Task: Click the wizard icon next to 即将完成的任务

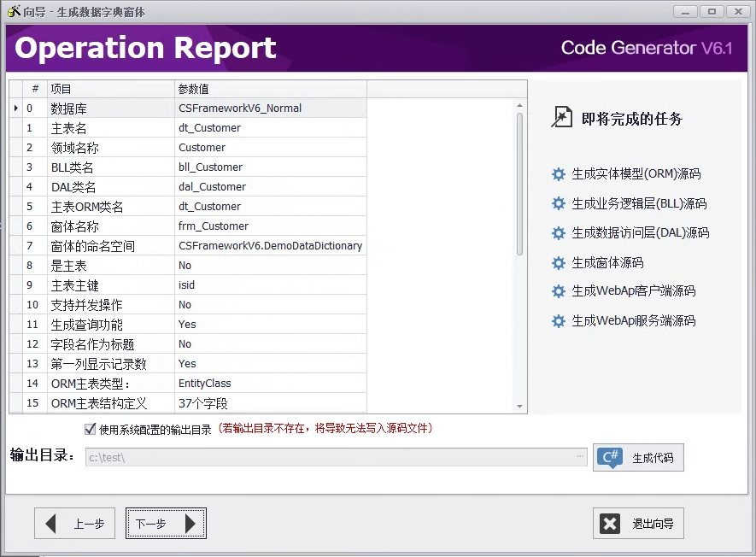Action: point(561,117)
